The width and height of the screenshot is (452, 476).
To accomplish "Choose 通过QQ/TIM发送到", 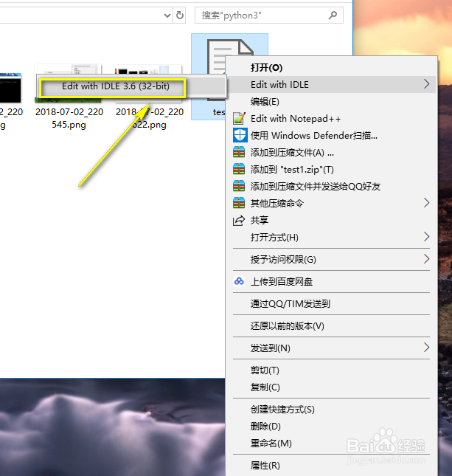I will (332, 303).
